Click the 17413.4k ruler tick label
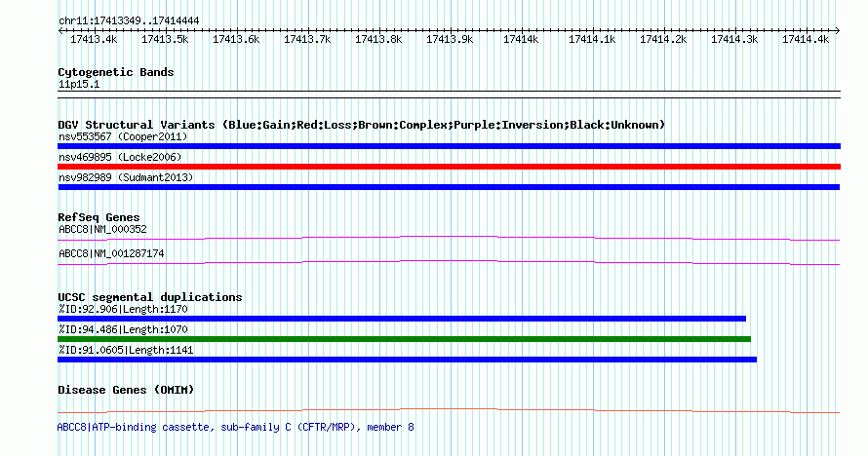 [x=94, y=39]
